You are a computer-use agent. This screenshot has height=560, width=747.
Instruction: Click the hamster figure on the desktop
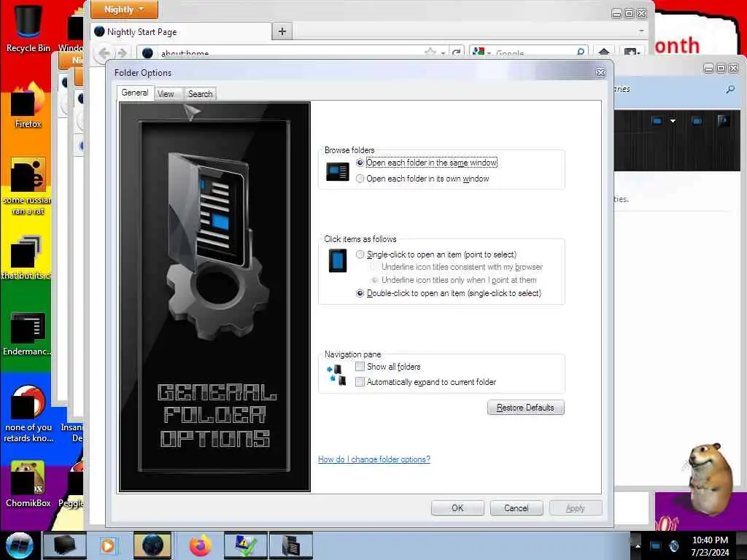pos(711,479)
